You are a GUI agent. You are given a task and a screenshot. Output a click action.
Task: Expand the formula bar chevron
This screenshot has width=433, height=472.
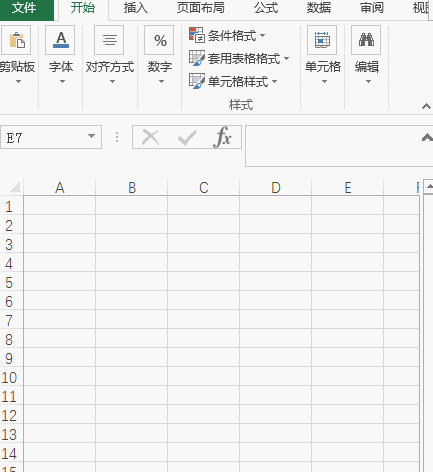[427, 137]
